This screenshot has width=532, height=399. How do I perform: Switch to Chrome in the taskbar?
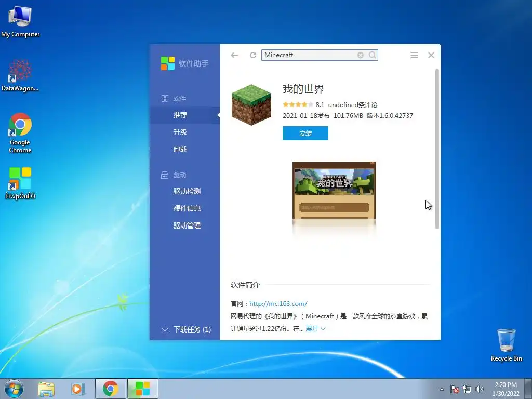click(111, 389)
